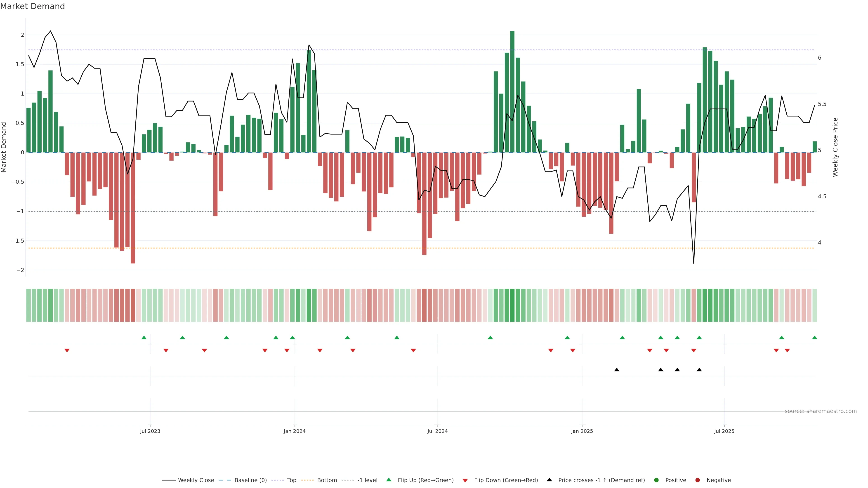
Task: Click the Positive green circle legend
Action: click(x=656, y=480)
